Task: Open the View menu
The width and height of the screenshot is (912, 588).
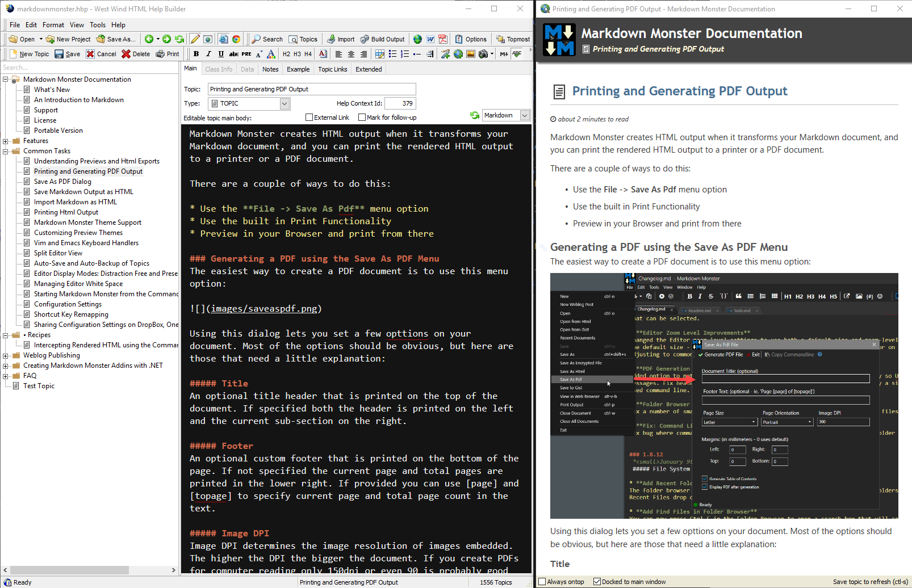Action: pyautogui.click(x=77, y=25)
